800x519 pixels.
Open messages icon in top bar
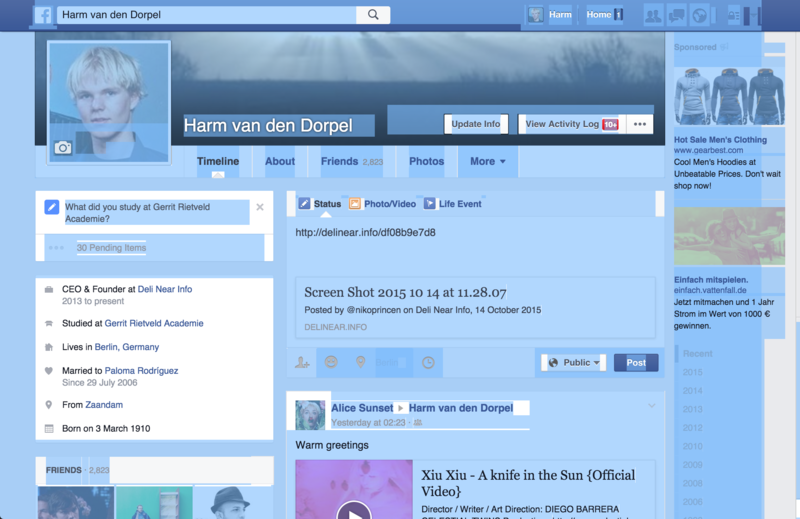[x=677, y=15]
